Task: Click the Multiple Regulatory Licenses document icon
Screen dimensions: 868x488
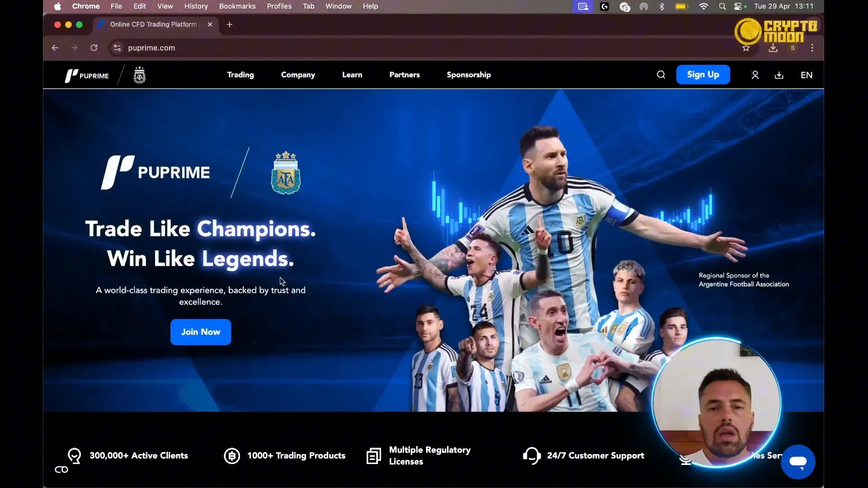Action: (x=373, y=456)
